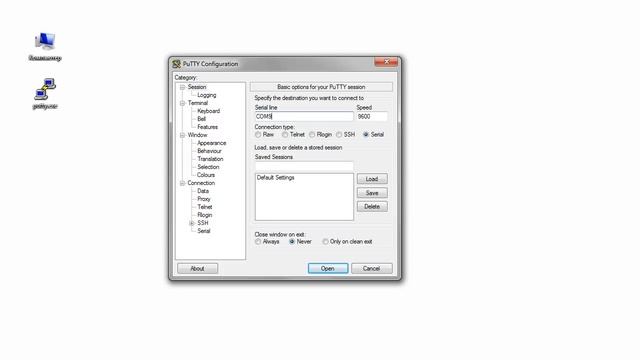This screenshot has height=360, width=640.
Task: Open the Colours category
Action: (x=206, y=175)
